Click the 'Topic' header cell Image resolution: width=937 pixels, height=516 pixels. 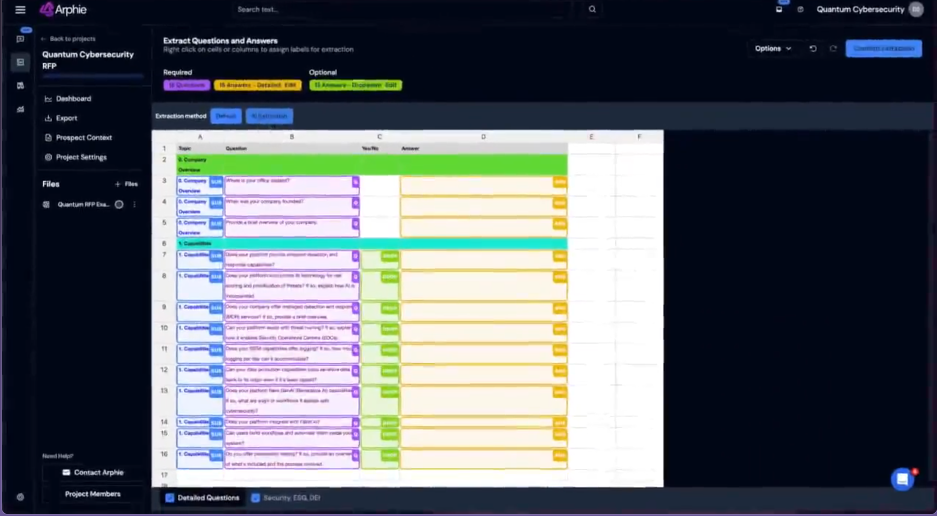point(200,148)
